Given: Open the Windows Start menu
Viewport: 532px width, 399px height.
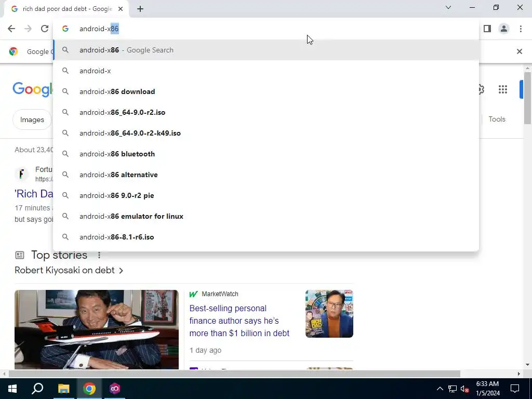Looking at the screenshot, I should [x=12, y=389].
